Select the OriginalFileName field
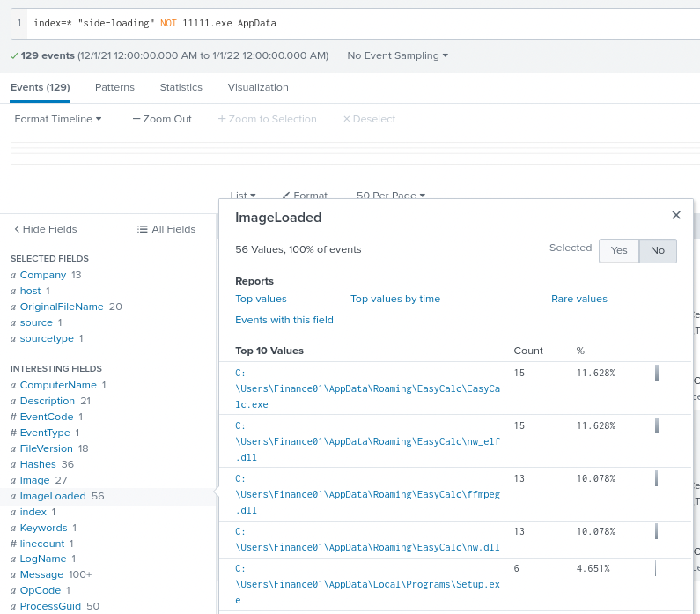This screenshot has height=614, width=700. 62,307
